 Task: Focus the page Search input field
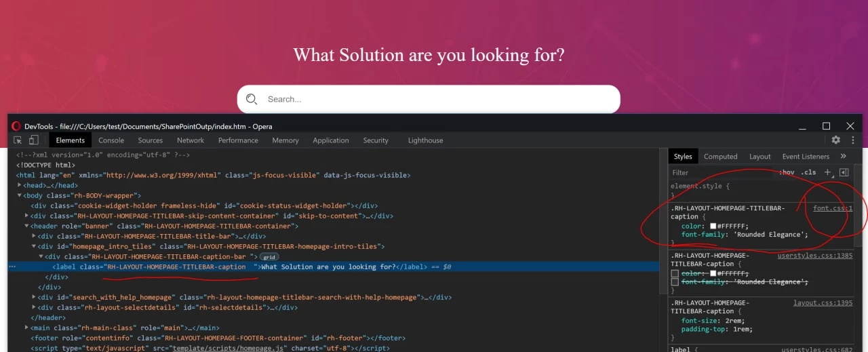pos(429,99)
